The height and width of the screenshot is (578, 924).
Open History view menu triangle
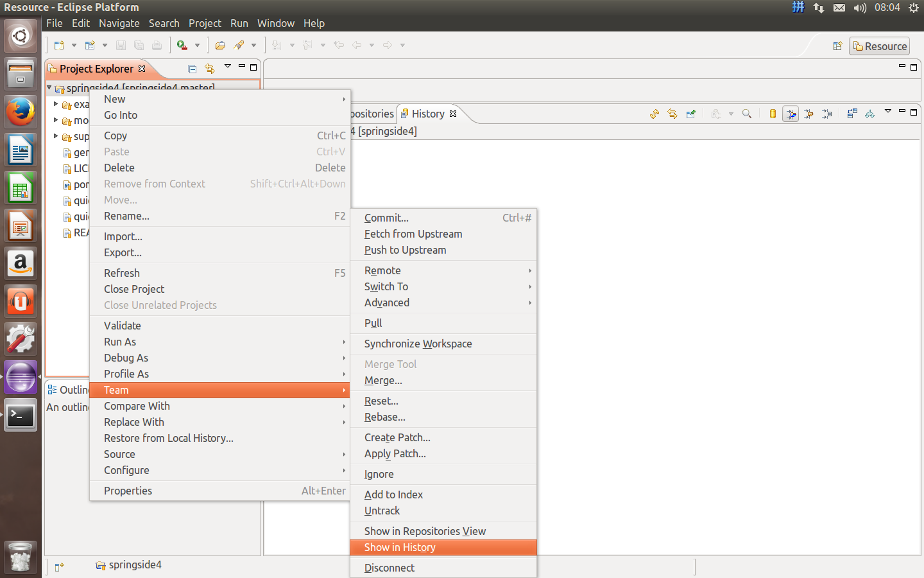[888, 111]
